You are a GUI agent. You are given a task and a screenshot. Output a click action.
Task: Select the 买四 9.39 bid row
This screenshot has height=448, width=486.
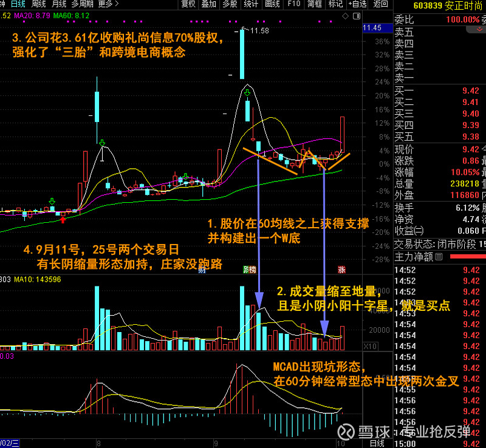pyautogui.click(x=439, y=125)
